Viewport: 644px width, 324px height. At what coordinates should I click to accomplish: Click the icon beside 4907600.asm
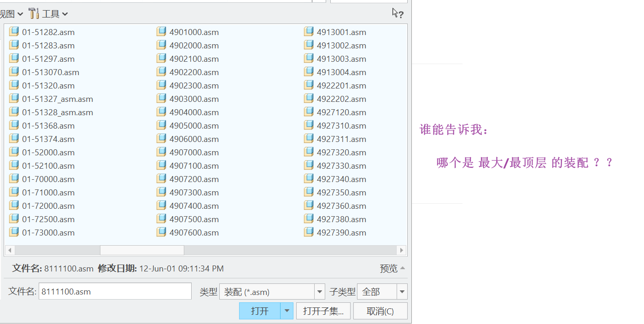[161, 232]
